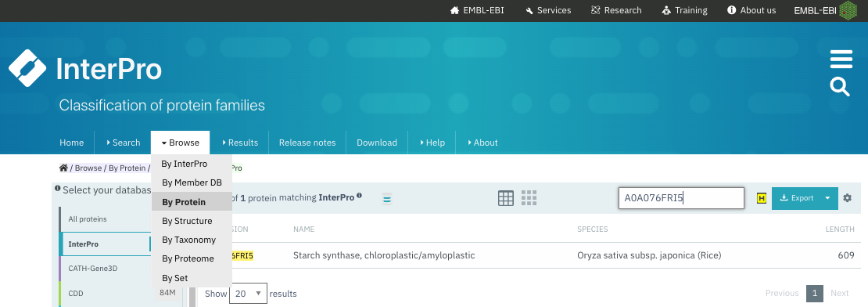
Task: Click the Next pagination button
Action: pos(839,293)
